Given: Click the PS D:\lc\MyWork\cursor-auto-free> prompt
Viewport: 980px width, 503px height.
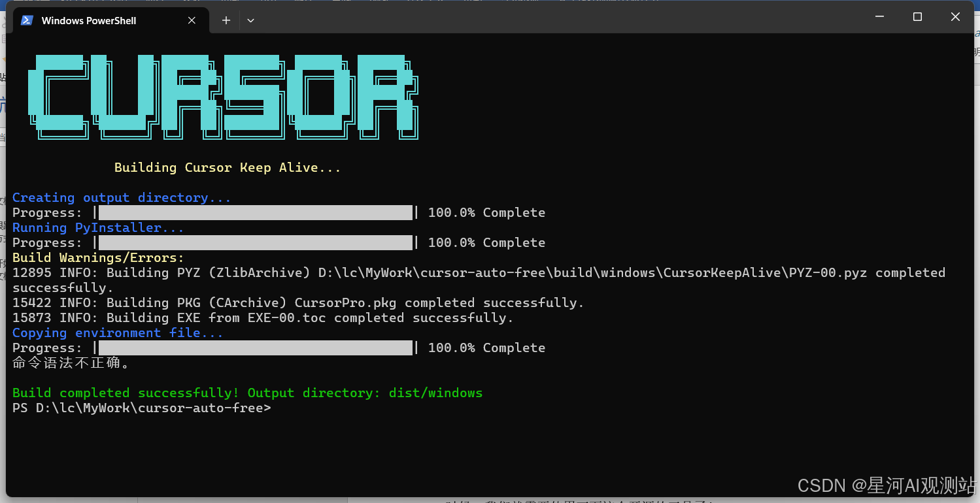Looking at the screenshot, I should (x=141, y=408).
